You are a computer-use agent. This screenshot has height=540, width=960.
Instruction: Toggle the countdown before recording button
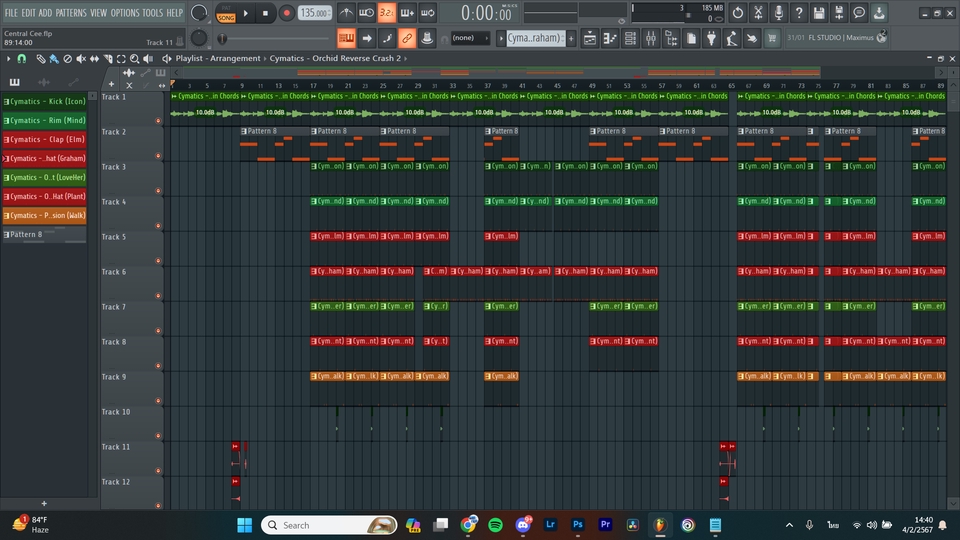click(386, 12)
